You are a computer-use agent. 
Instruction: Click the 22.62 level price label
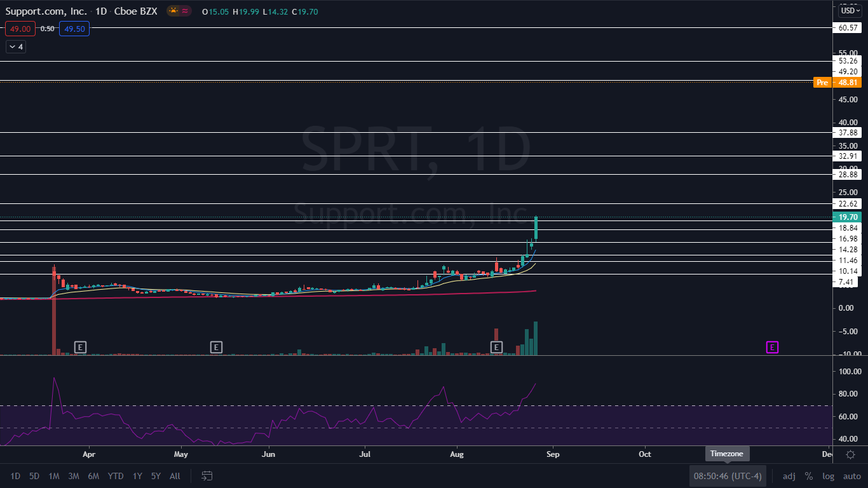(x=849, y=204)
